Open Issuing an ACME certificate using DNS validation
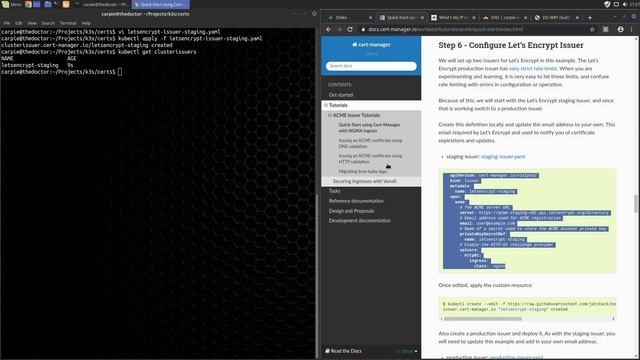This screenshot has width=640, height=360. pos(370,143)
